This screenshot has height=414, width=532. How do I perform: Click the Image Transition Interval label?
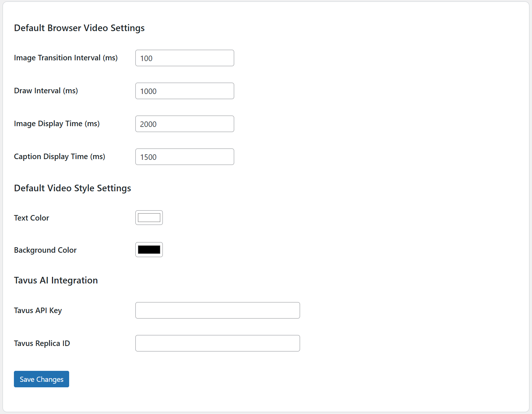[x=65, y=57]
